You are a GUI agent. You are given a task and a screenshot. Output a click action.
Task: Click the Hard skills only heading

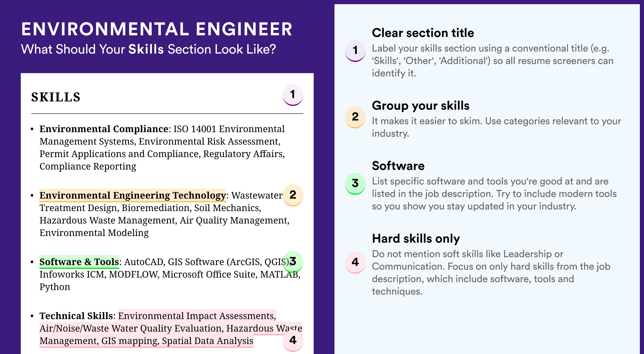(416, 238)
